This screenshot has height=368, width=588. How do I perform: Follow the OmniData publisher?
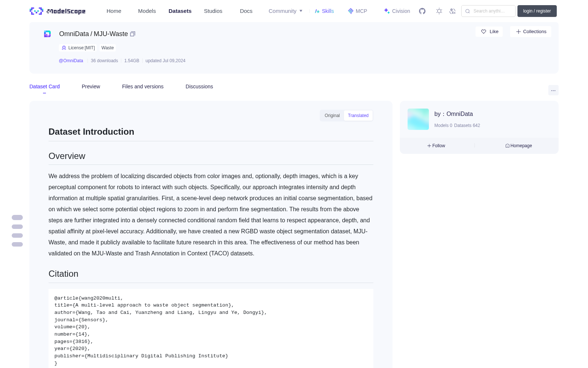(436, 146)
